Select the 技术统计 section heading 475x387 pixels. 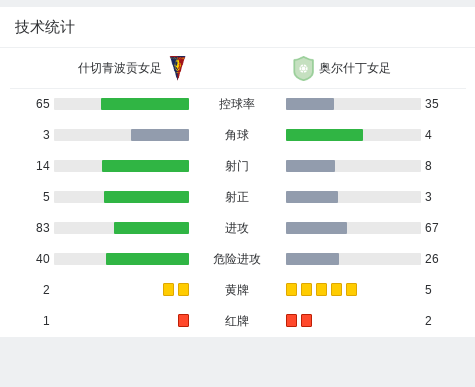click(x=45, y=27)
